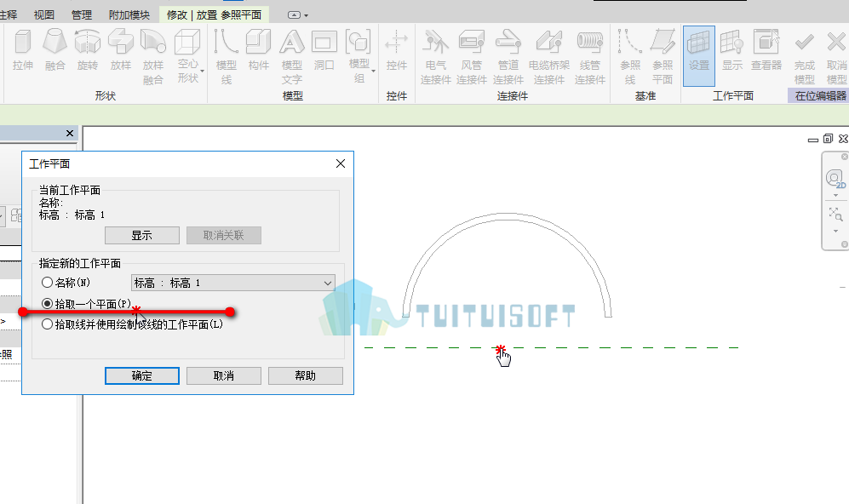This screenshot has height=504, width=849.
Task: Open the 标高 : 标高 1 dropdown
Action: (x=232, y=283)
